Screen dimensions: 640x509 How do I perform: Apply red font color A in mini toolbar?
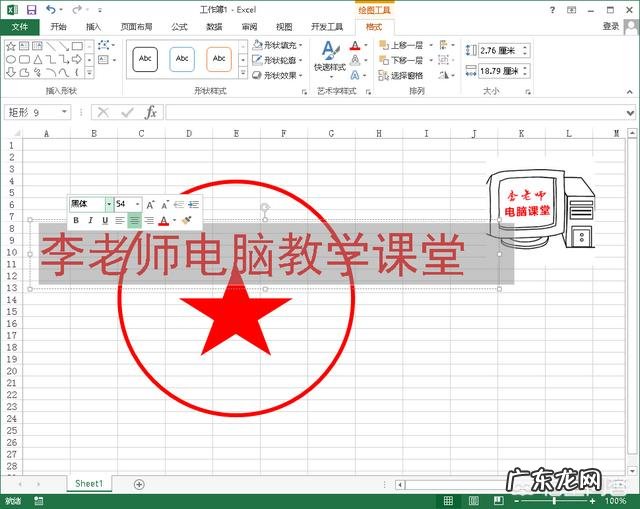(164, 221)
